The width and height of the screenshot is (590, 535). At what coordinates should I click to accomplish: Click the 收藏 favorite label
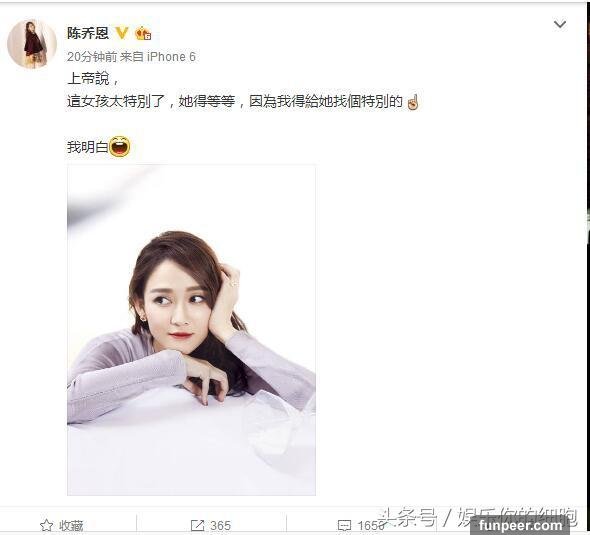71,525
